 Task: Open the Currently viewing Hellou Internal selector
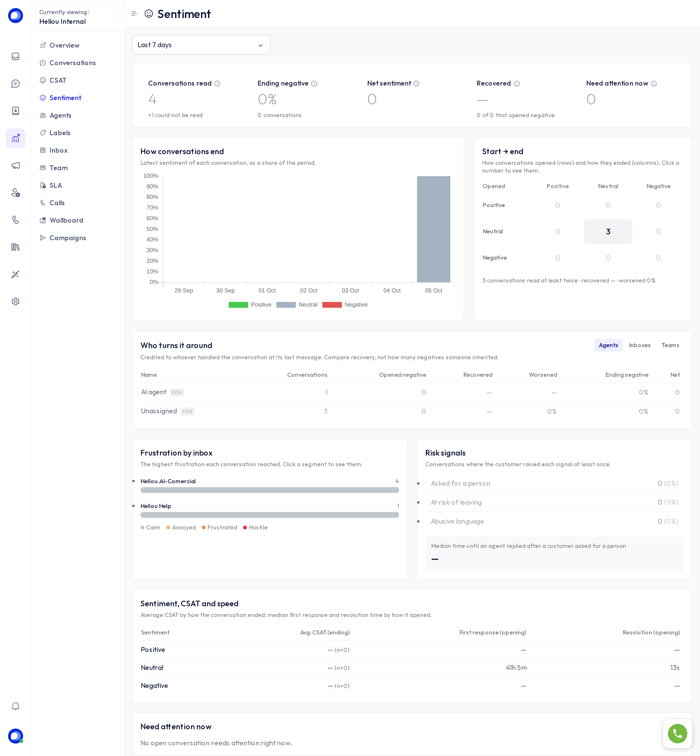pyautogui.click(x=77, y=18)
